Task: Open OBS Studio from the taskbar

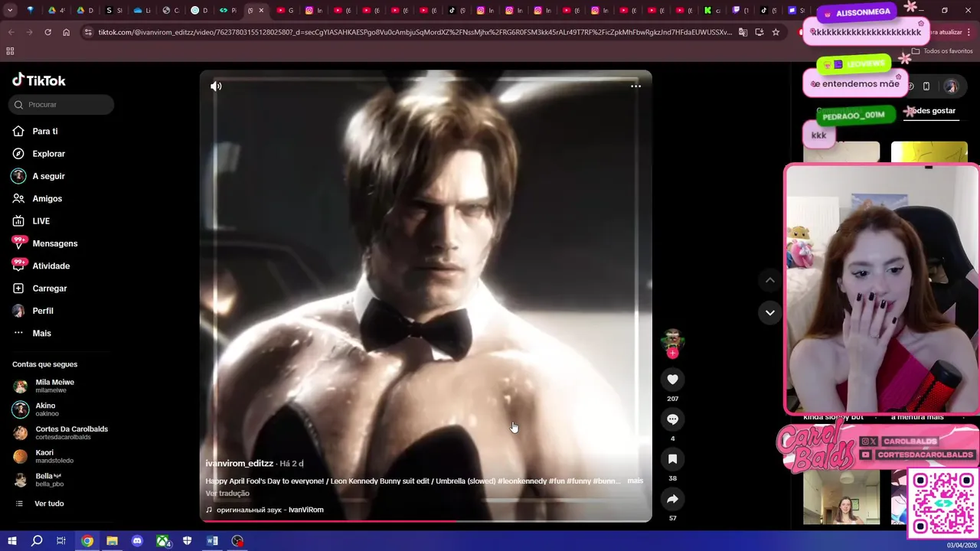Action: (x=238, y=541)
